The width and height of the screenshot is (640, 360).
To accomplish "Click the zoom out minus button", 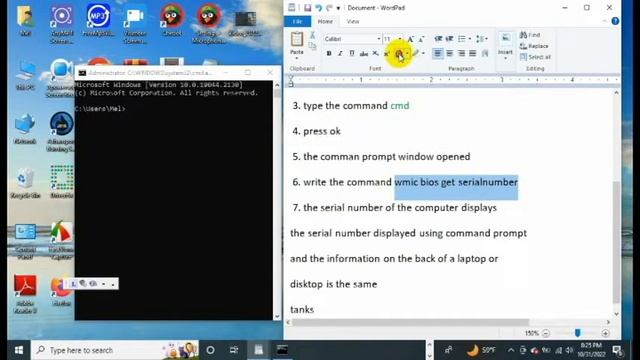I will 546,333.
